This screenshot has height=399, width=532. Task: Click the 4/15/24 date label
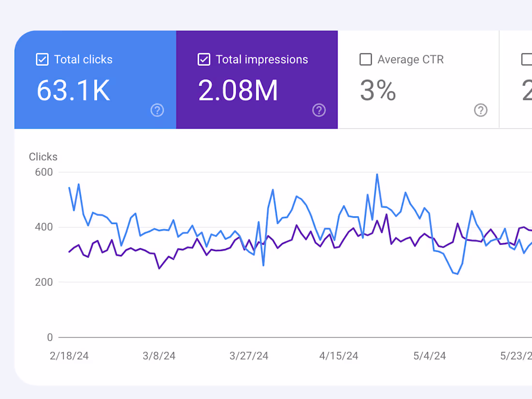[339, 356]
